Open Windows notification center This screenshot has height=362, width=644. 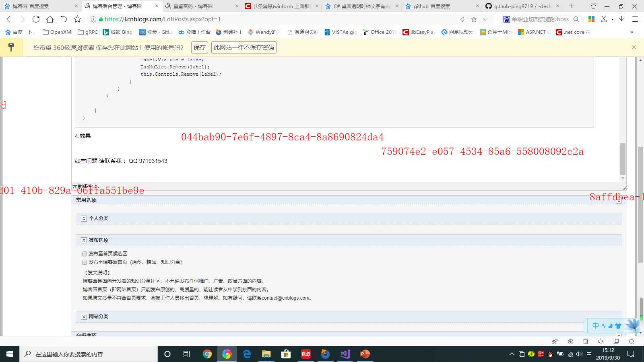(631, 354)
